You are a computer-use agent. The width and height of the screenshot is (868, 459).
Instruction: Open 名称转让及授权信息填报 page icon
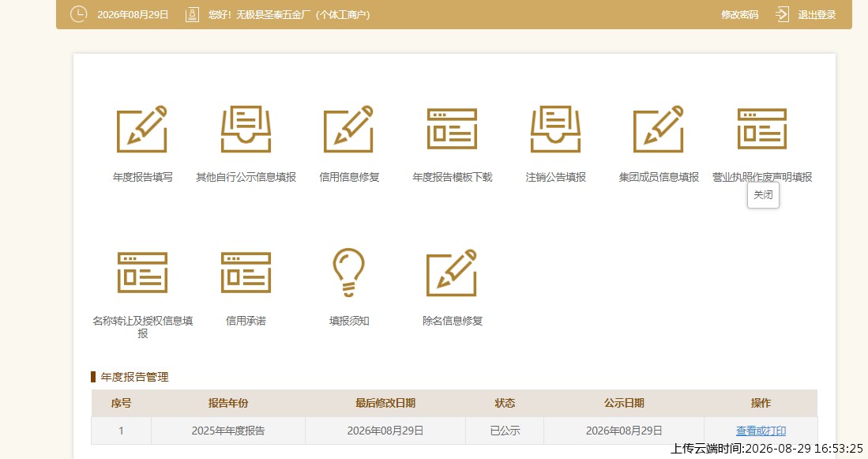click(x=142, y=273)
